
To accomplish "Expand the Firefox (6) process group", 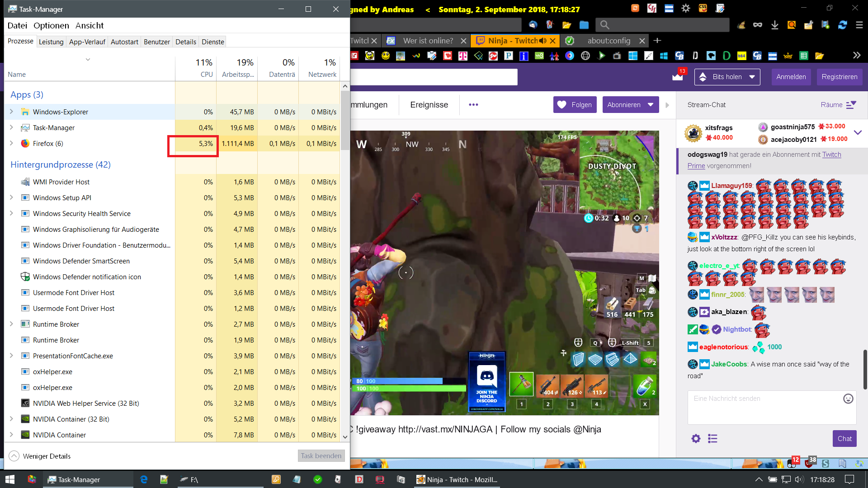I will [x=12, y=143].
